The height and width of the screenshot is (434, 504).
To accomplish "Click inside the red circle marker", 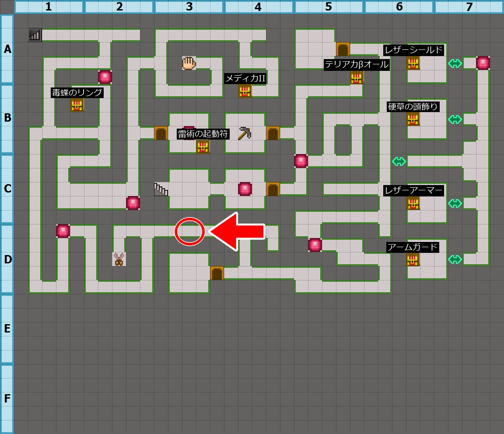I will tap(189, 231).
